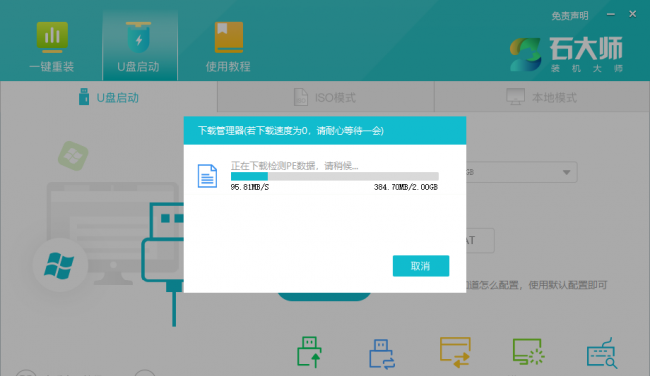Click the teal start button behind dialog
650x376 pixels.
[x=324, y=296]
